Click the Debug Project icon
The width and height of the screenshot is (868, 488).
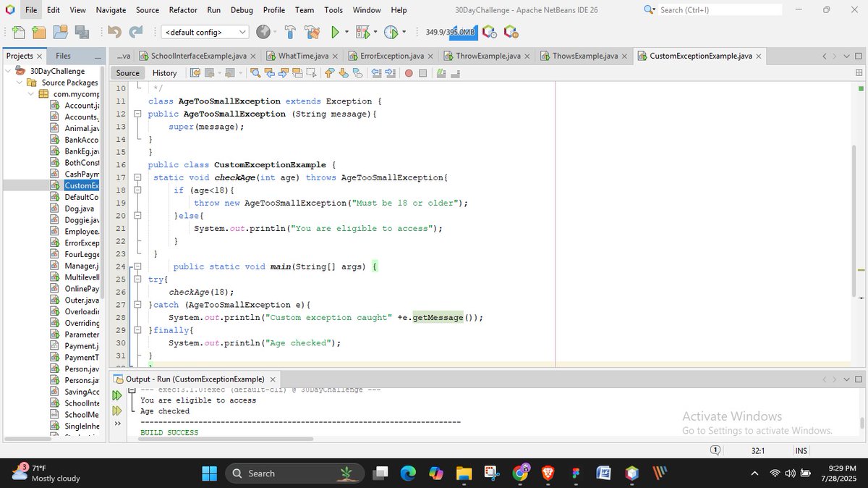[x=362, y=32]
